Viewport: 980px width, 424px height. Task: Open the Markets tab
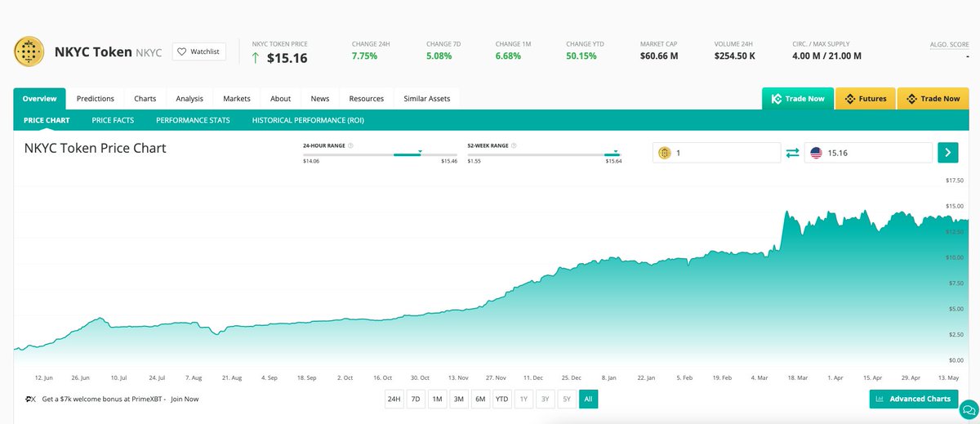point(237,99)
